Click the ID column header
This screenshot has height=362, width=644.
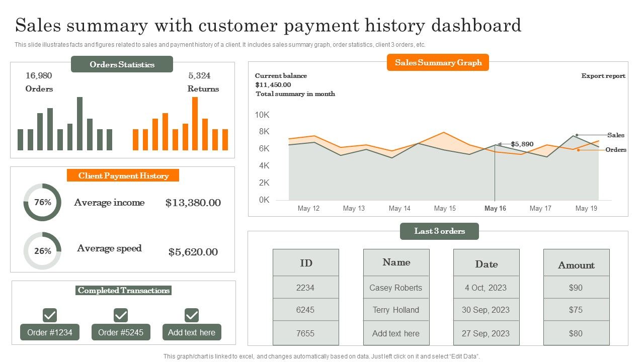[306, 262]
